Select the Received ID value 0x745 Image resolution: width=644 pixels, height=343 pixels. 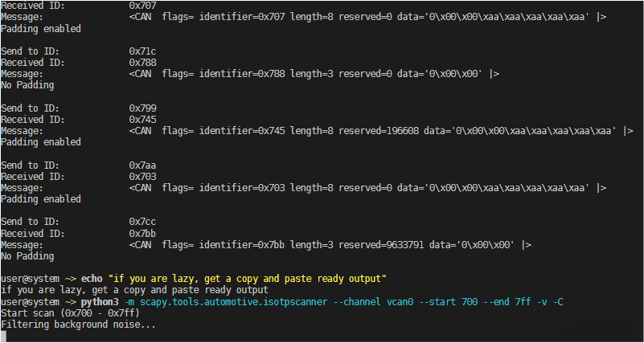tap(142, 120)
